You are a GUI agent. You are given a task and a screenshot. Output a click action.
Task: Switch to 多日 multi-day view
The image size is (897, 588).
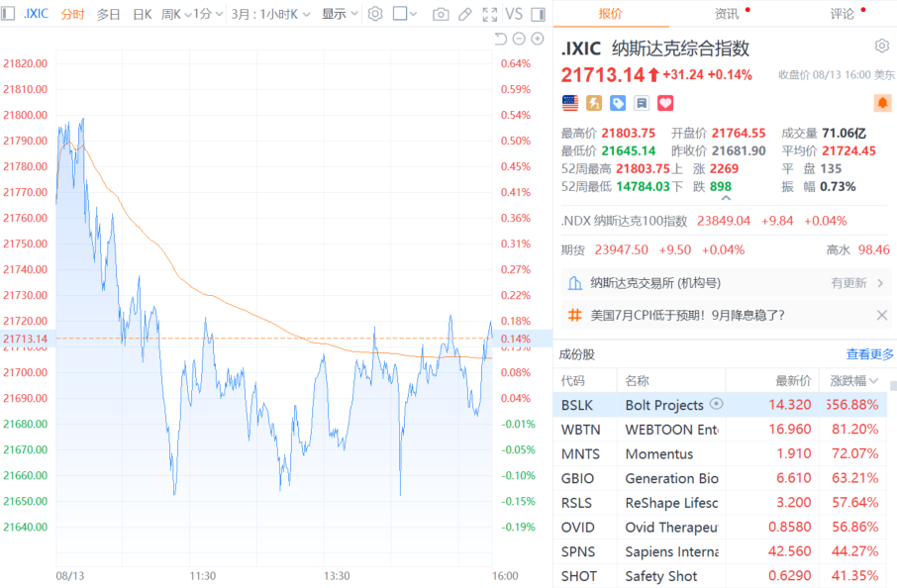[108, 14]
